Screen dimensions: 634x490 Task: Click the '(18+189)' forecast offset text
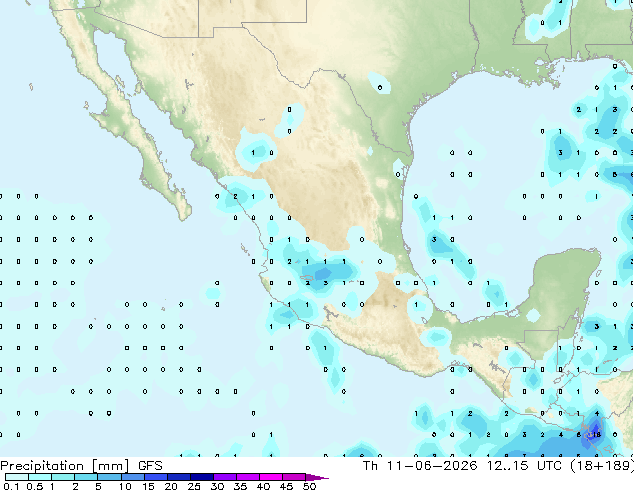pos(602,466)
